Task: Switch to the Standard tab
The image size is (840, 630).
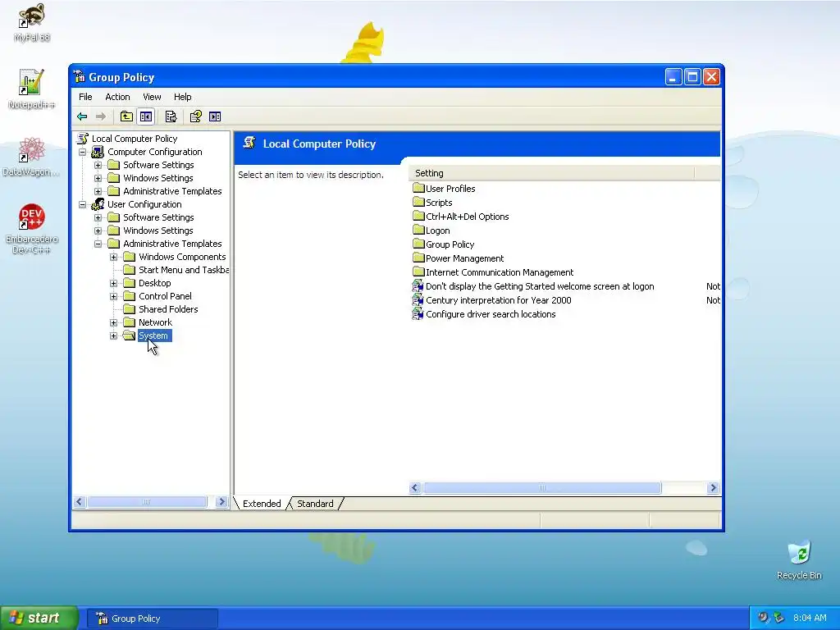Action: click(x=315, y=504)
